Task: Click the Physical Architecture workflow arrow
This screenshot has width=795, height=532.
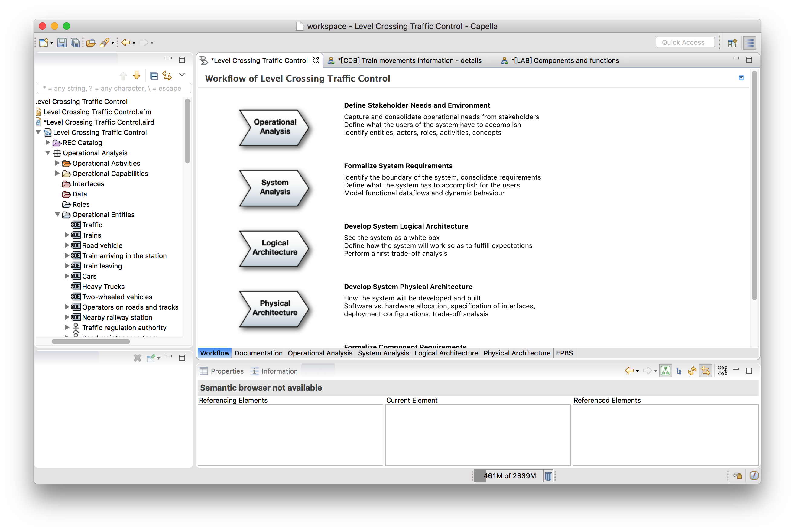Action: tap(274, 309)
